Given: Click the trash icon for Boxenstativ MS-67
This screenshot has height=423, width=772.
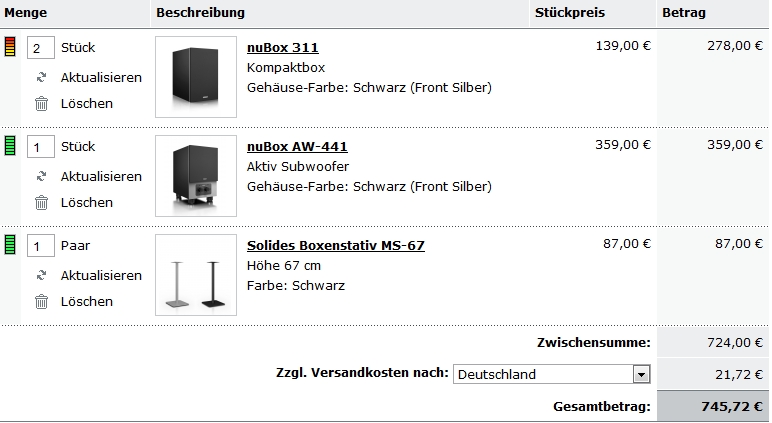Looking at the screenshot, I should coord(41,301).
